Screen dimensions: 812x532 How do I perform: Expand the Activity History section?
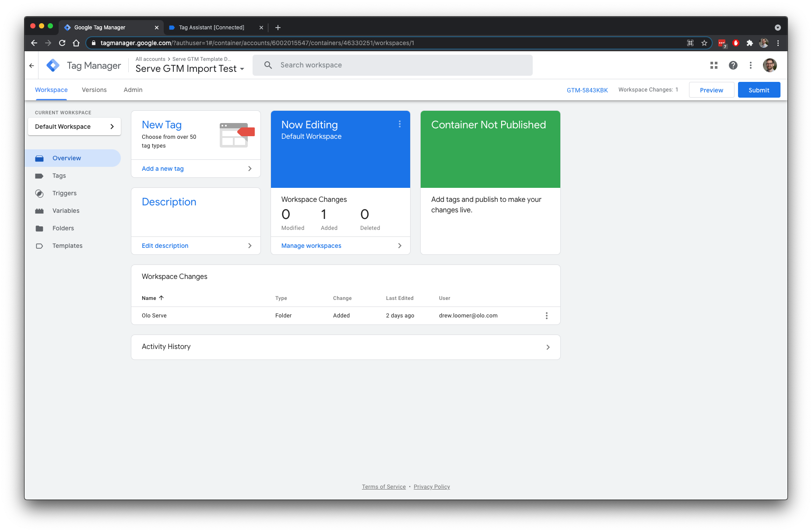coord(346,347)
